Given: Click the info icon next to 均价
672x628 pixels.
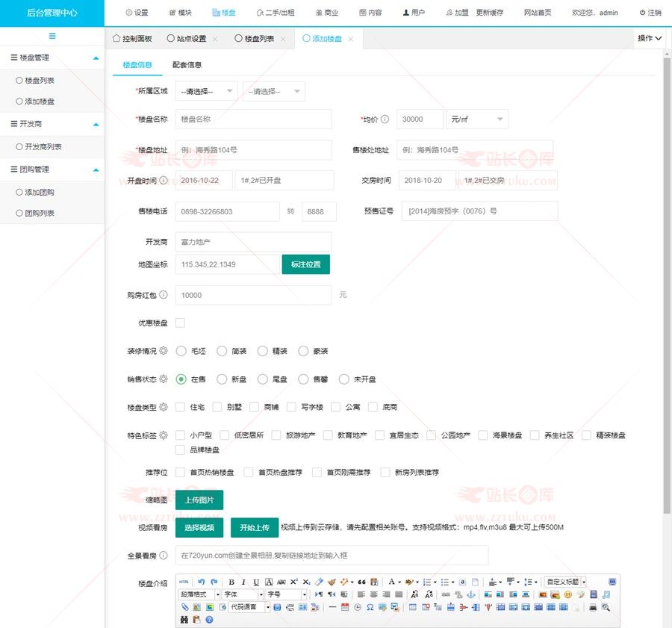Looking at the screenshot, I should coord(385,119).
